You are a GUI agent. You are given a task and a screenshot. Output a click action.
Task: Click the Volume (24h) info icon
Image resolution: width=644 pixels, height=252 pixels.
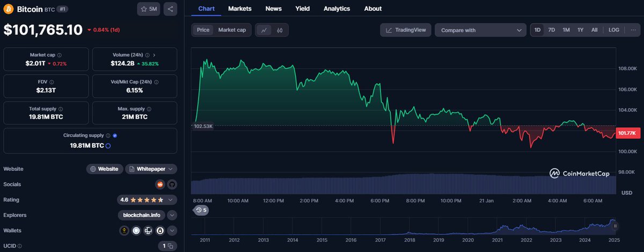pyautogui.click(x=148, y=55)
